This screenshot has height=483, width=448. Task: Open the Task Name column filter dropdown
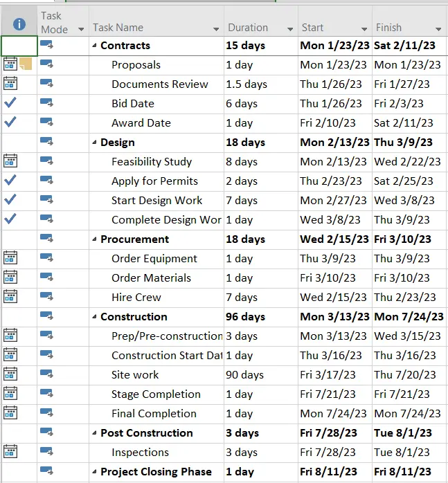click(x=215, y=29)
